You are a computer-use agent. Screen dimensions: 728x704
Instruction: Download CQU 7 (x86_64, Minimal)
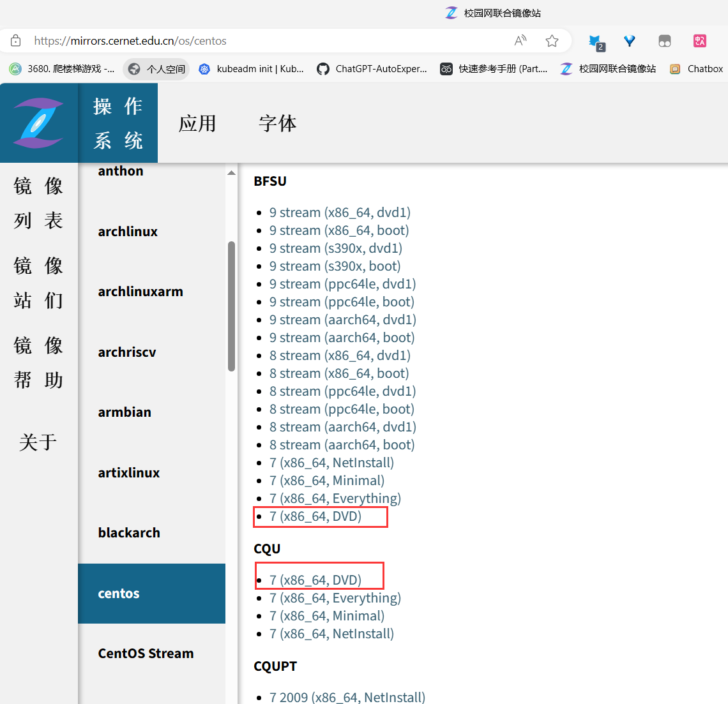(327, 616)
